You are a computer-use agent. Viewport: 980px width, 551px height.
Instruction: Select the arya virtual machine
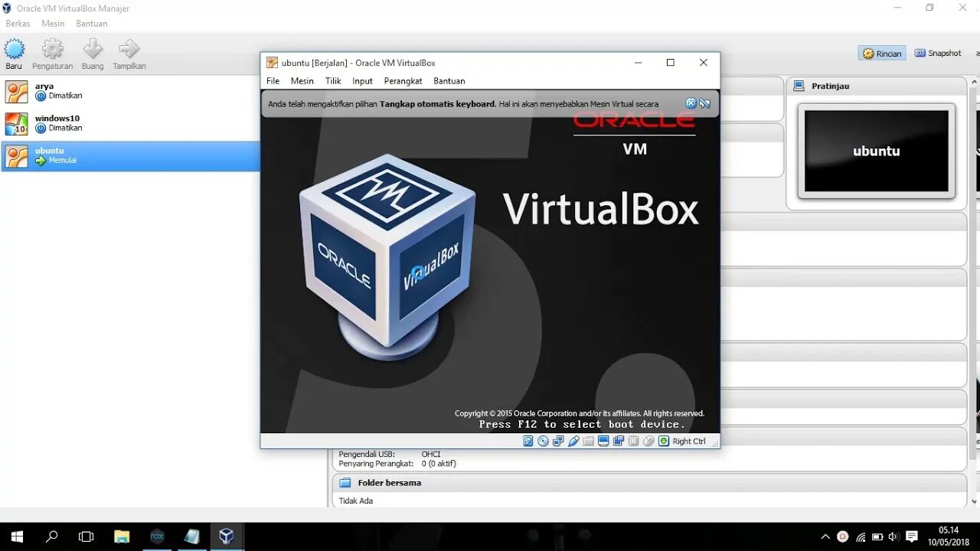(130, 92)
